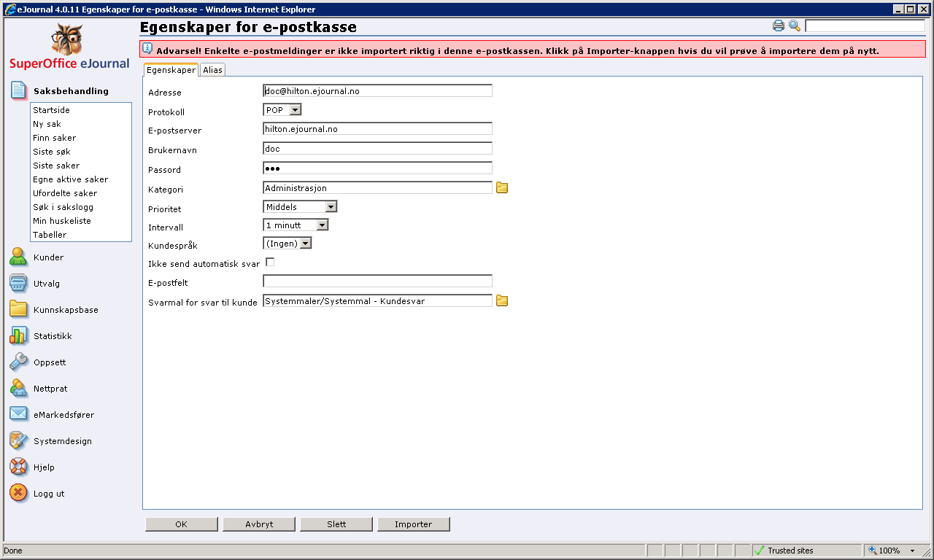
Task: Click the Kunder link label
Action: point(48,257)
